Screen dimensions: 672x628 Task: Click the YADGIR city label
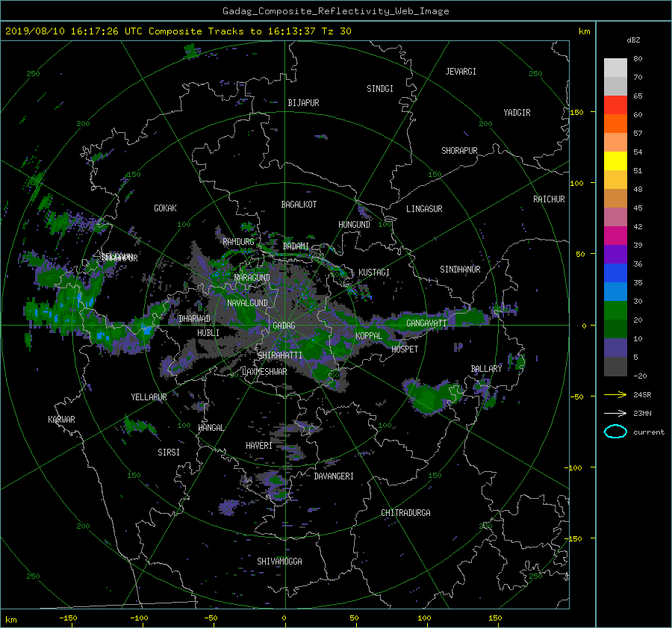517,112
